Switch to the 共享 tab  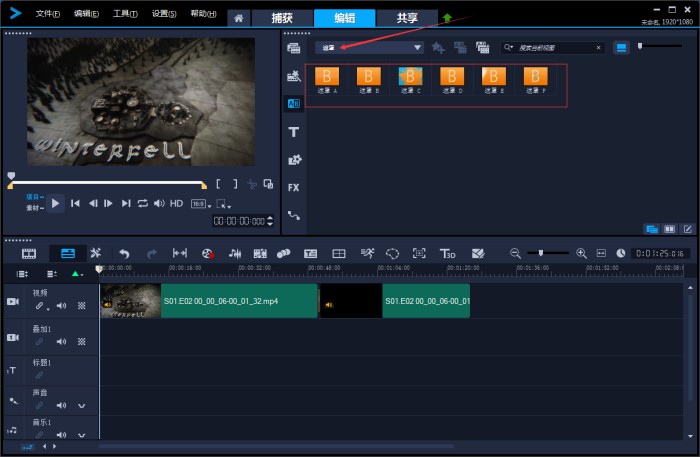point(407,18)
